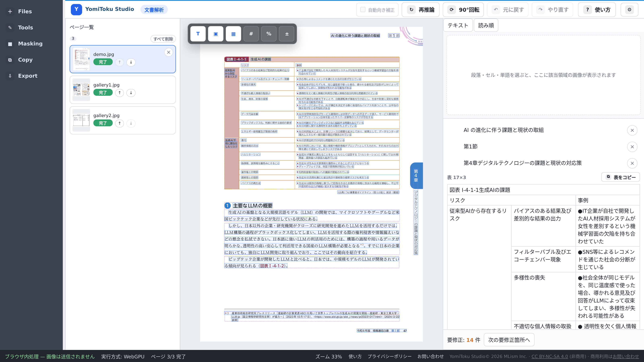Toggle the T text overlay tool

click(x=198, y=34)
